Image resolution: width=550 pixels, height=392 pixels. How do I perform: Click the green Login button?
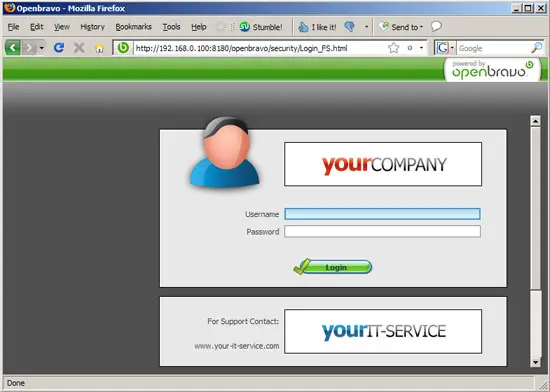[x=333, y=267]
